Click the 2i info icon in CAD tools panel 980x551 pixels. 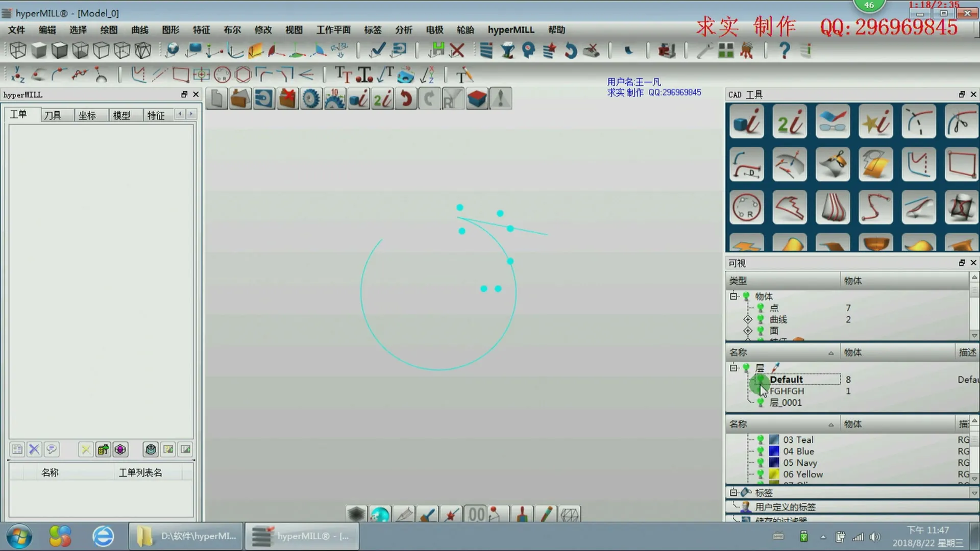click(x=789, y=122)
